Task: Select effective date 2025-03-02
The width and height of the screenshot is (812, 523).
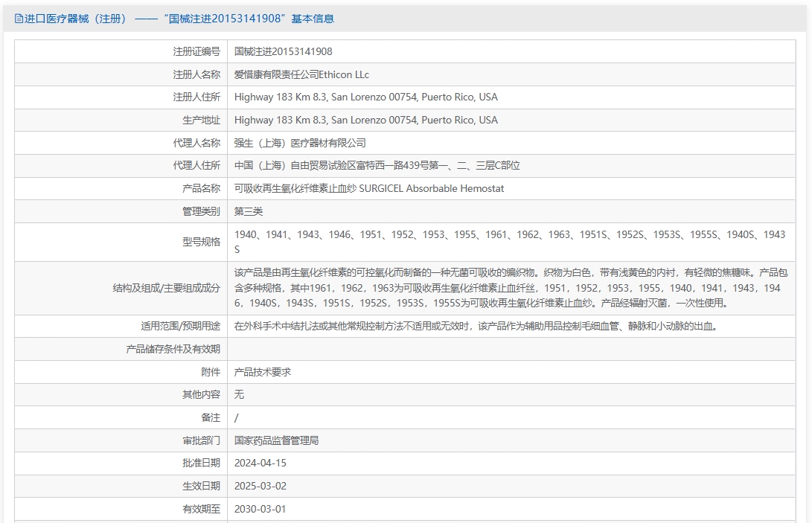Action: [x=260, y=486]
